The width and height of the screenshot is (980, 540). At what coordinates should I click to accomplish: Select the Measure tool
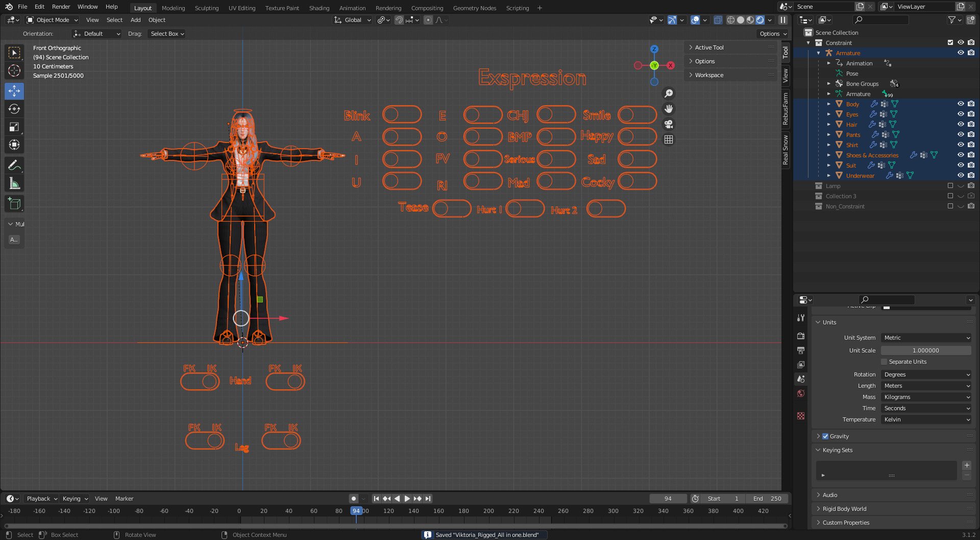click(x=14, y=183)
